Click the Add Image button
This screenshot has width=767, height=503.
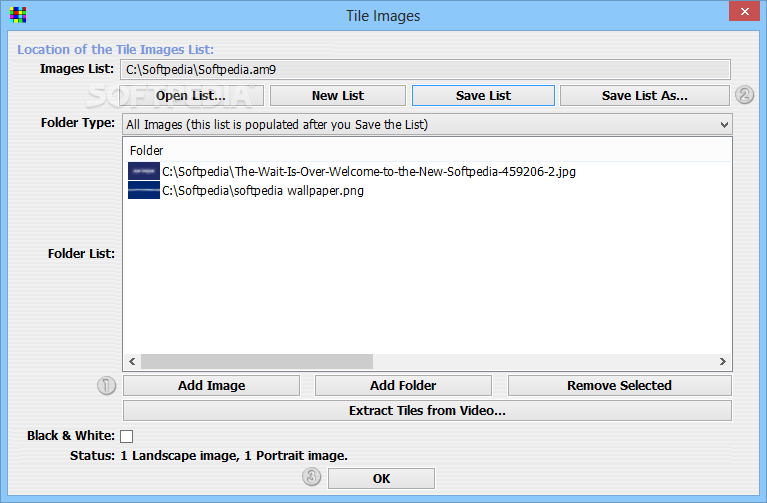(x=211, y=386)
